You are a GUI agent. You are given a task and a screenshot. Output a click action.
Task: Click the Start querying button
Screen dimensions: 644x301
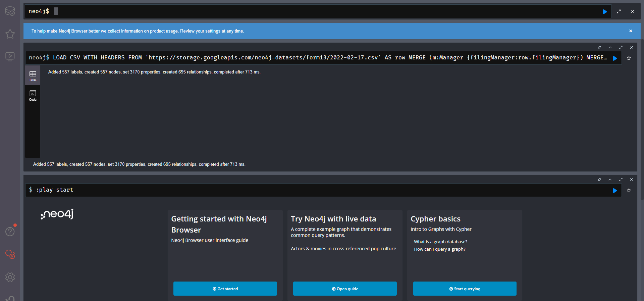tap(465, 289)
